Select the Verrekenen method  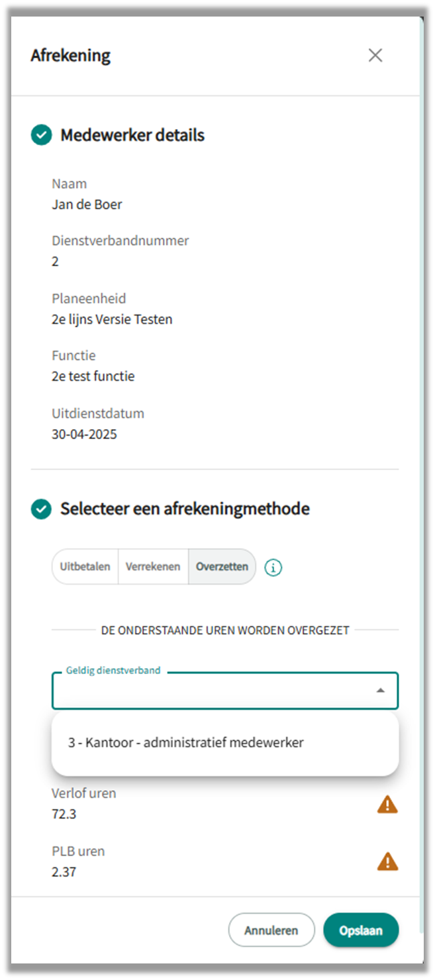[153, 567]
